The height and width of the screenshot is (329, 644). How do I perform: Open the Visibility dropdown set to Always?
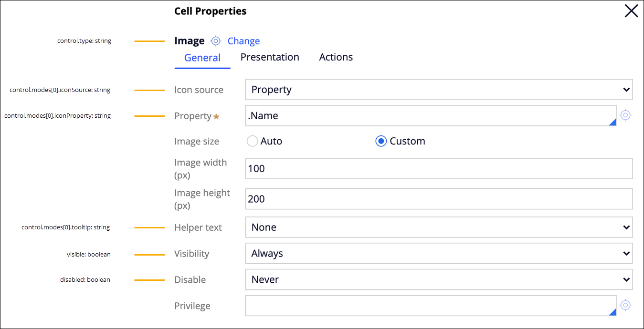pyautogui.click(x=439, y=254)
